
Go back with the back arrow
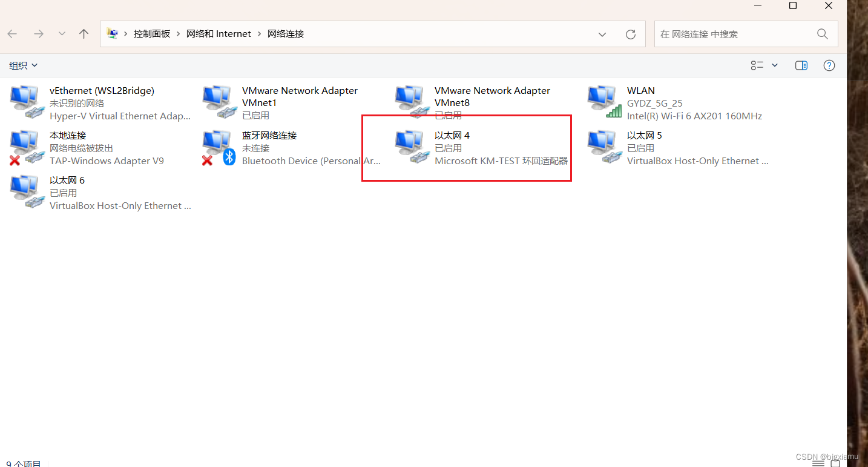click(x=12, y=34)
